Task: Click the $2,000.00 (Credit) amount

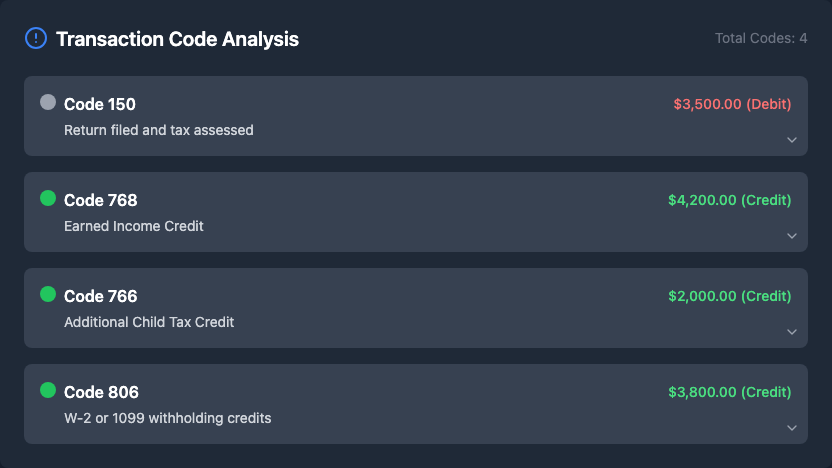Action: tap(729, 296)
